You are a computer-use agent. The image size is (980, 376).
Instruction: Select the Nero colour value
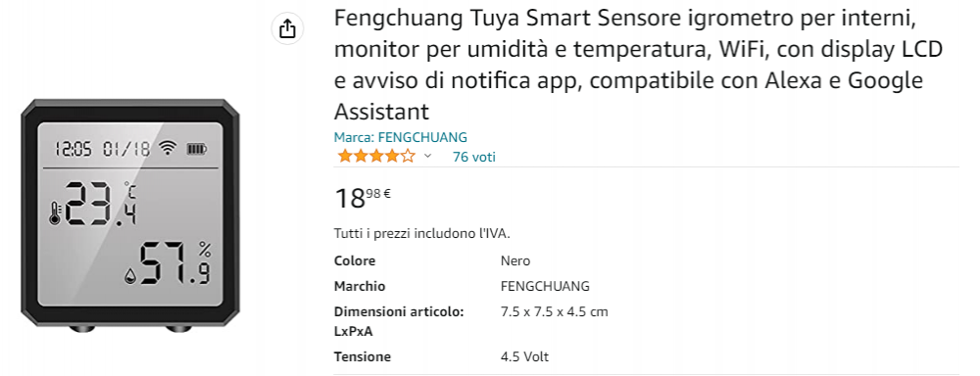click(x=515, y=260)
